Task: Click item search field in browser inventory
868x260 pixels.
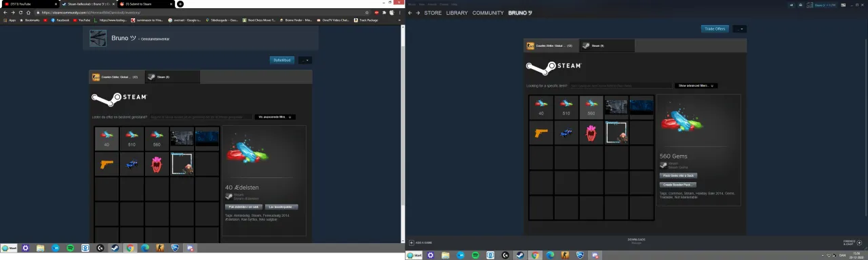Action: (200, 117)
